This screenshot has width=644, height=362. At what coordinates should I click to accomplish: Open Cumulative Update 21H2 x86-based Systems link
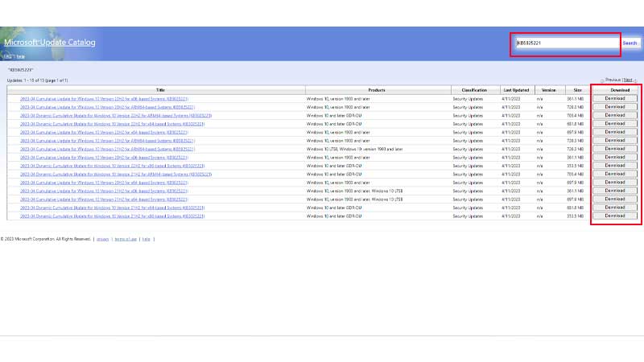104,191
